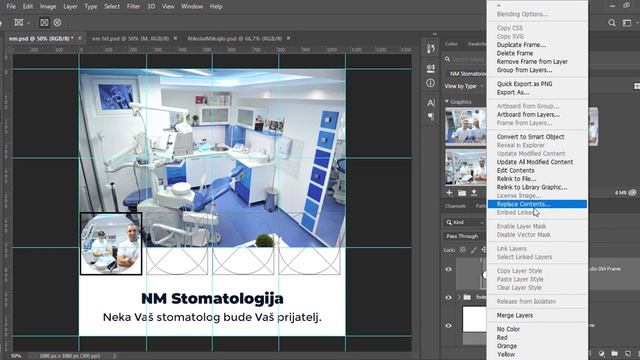Open the Filter menu

tap(133, 7)
